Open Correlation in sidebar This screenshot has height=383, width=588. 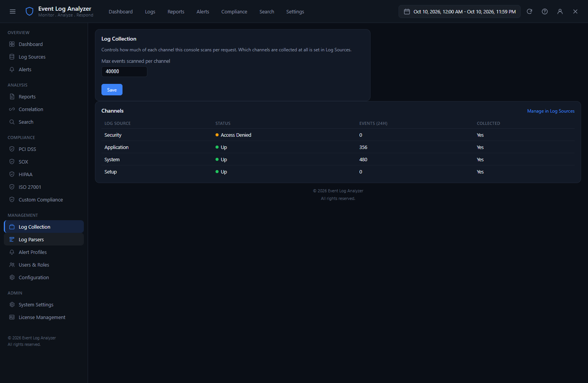(44, 109)
